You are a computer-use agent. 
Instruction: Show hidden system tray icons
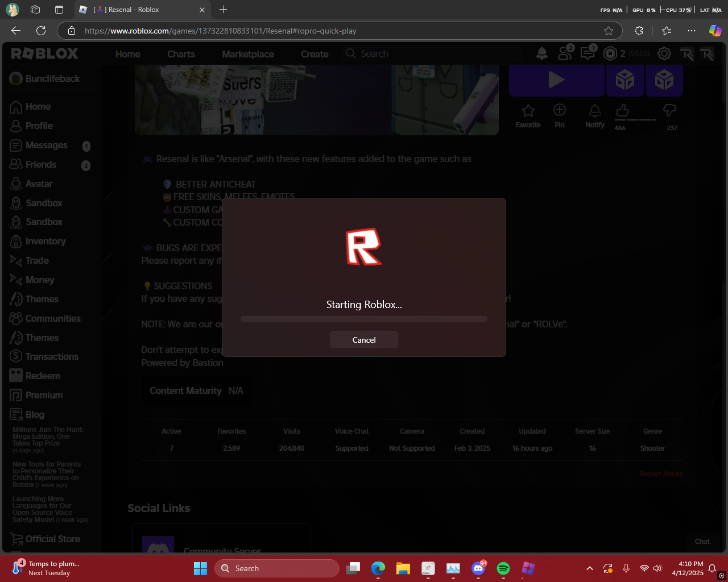(x=590, y=568)
